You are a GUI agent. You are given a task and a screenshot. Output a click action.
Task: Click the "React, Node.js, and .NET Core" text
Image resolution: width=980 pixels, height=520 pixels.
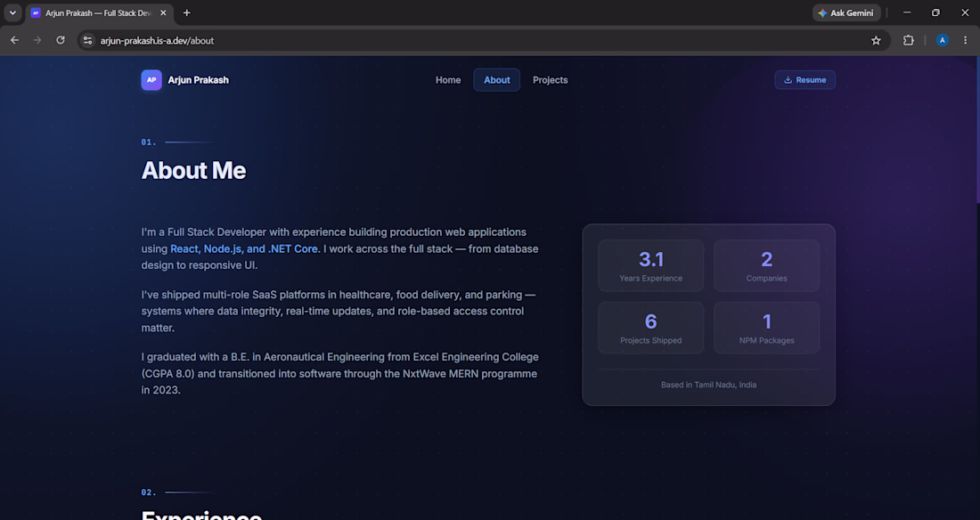coord(244,248)
